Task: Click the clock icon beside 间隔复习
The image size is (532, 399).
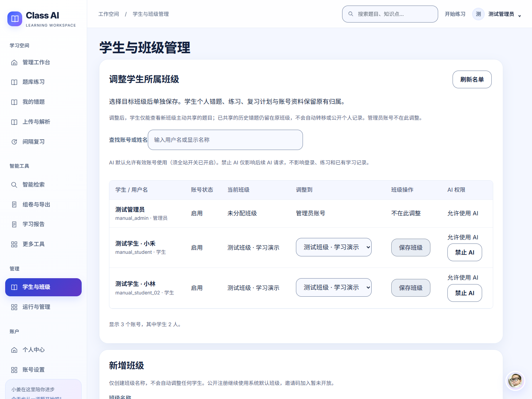Action: 14,142
